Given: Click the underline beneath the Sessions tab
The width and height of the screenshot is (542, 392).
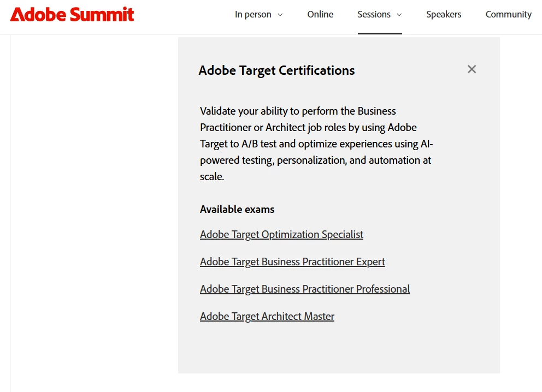Looking at the screenshot, I should [x=380, y=33].
